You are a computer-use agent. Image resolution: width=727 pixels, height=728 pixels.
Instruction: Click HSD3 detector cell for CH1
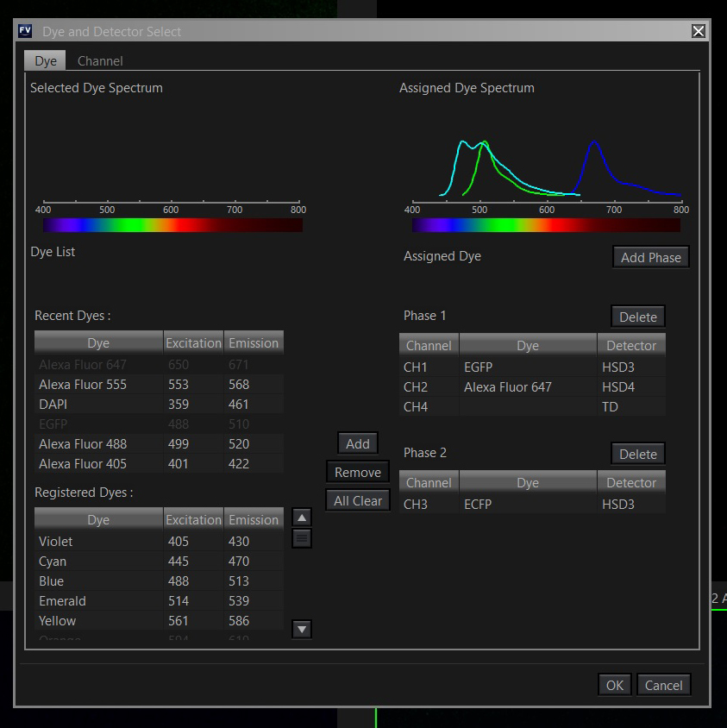click(x=631, y=367)
